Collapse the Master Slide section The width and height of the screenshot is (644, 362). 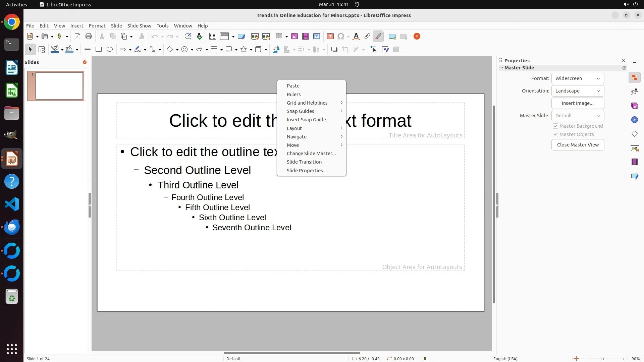502,68
